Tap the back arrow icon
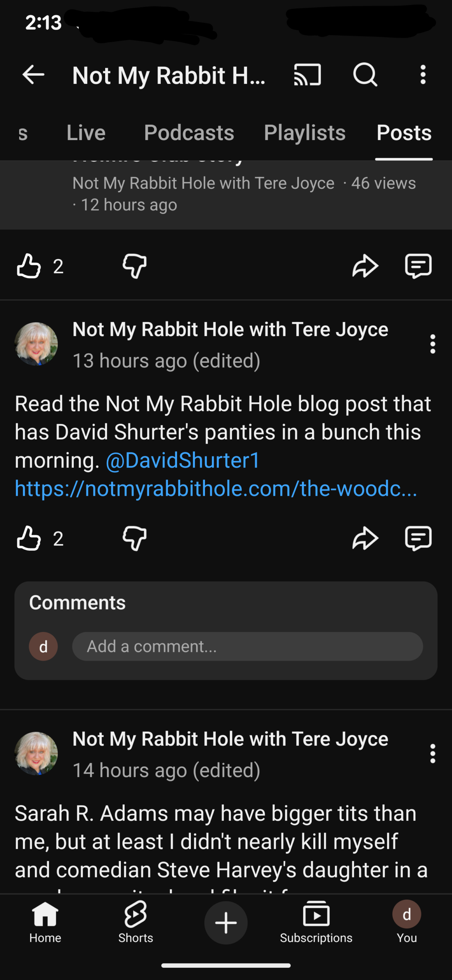 33,75
